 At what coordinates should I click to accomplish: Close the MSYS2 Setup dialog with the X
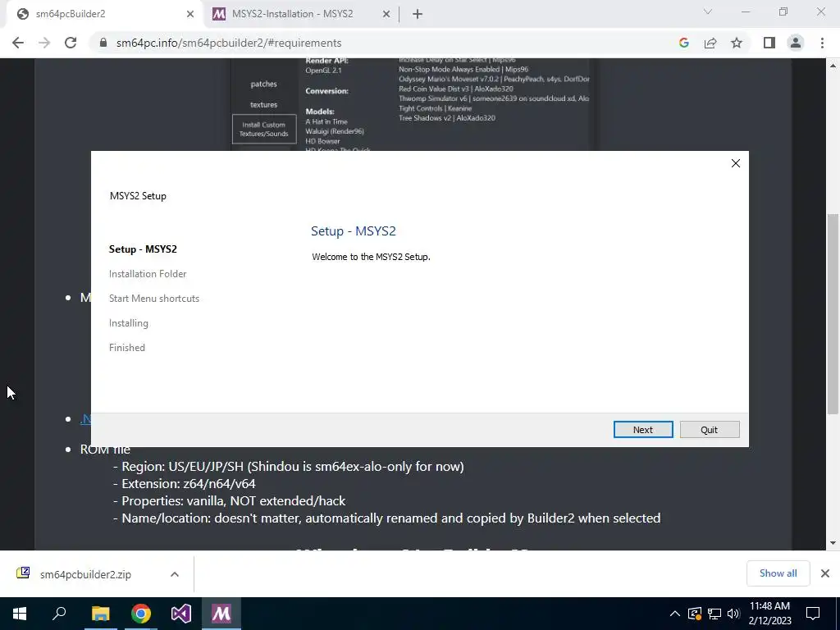pyautogui.click(x=736, y=163)
